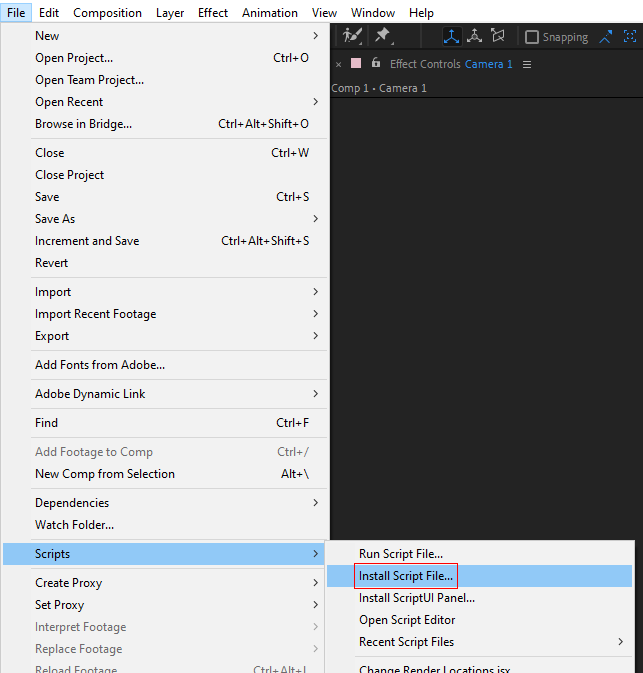Open the View menu

pyautogui.click(x=324, y=13)
